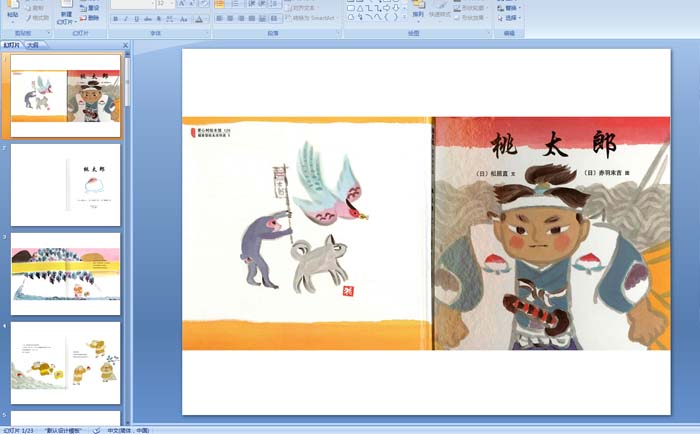700x434 pixels.
Task: Close the slide thumbnail pane
Action: click(125, 45)
